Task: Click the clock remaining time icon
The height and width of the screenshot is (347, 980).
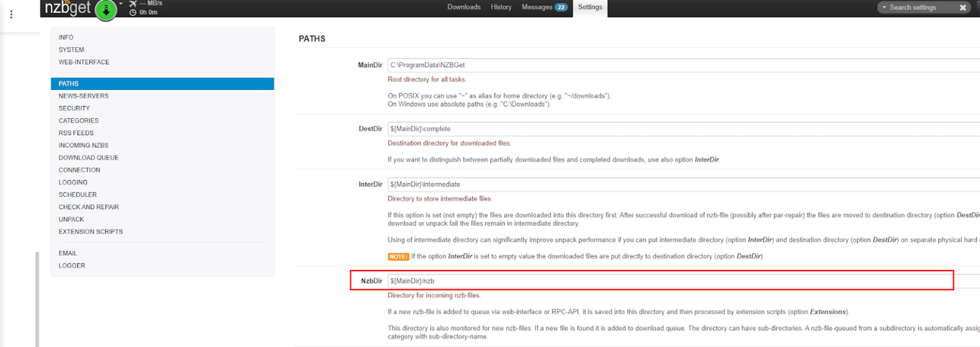Action: point(133,12)
